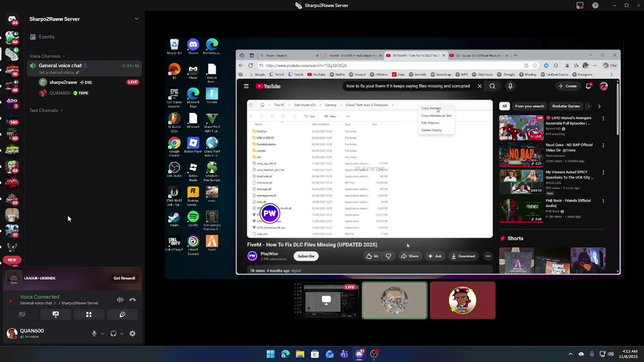Open Microsoft Teams from taskbar

[x=344, y=354]
